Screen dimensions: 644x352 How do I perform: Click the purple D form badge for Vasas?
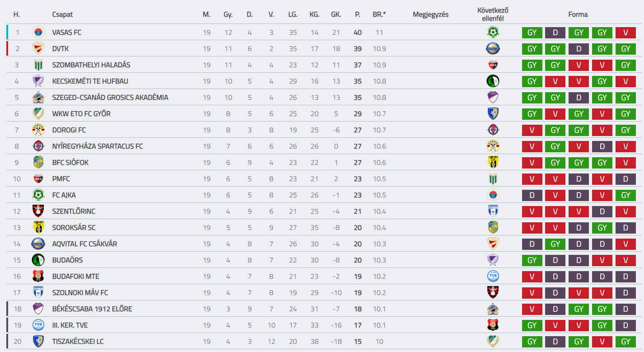click(555, 33)
